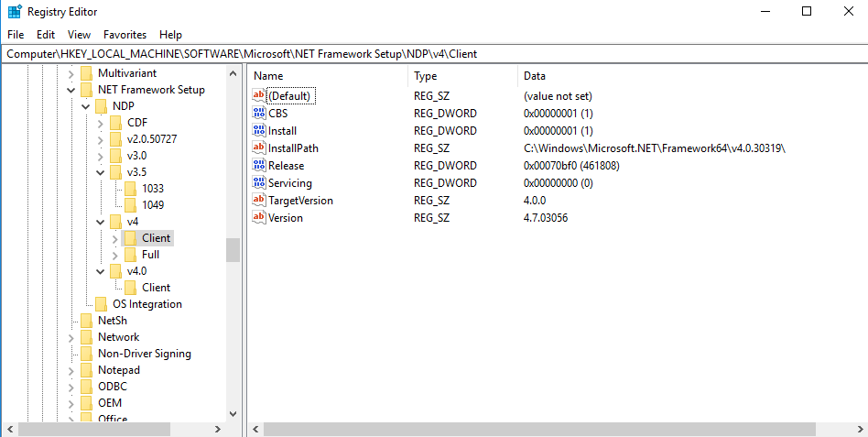The image size is (868, 437).
Task: Select the CBS DWORD value icon
Action: tap(258, 113)
